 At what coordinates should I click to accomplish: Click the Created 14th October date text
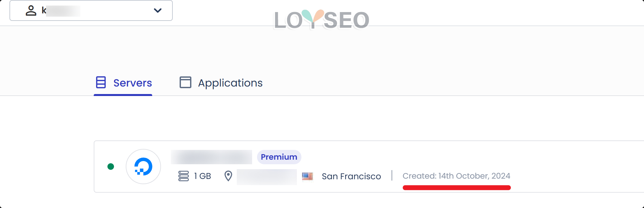(x=456, y=176)
